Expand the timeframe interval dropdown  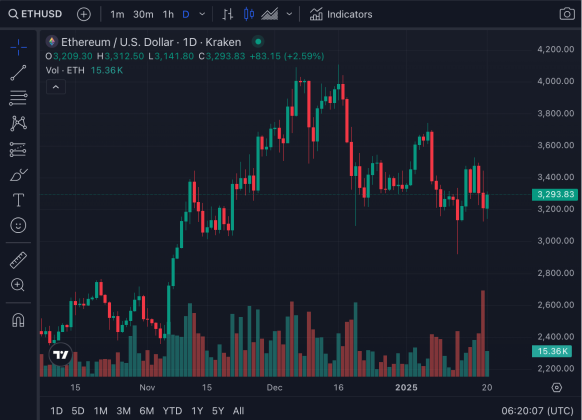[x=202, y=14]
